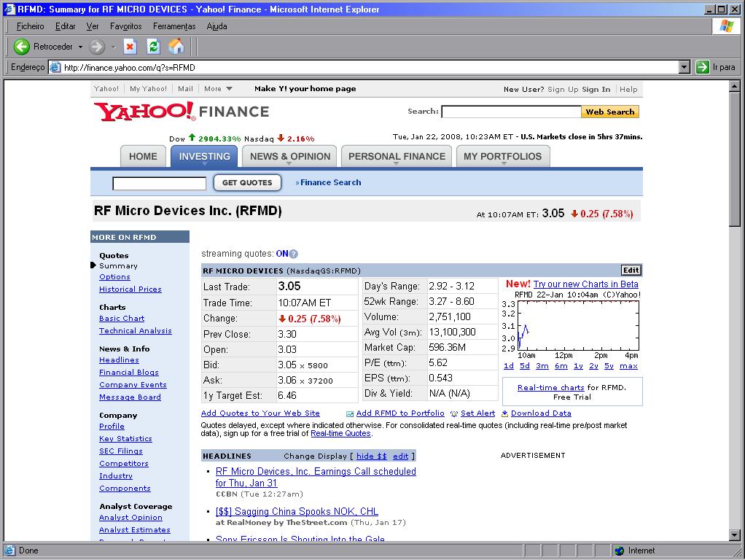Open the SEC Filings link
The image size is (745, 560).
[x=121, y=451]
